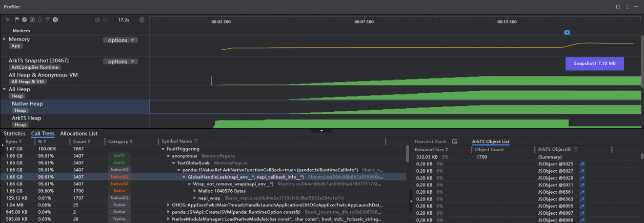The image size is (644, 223).
Task: Jump to JSObject @5025 via arrow icon
Action: 582,164
